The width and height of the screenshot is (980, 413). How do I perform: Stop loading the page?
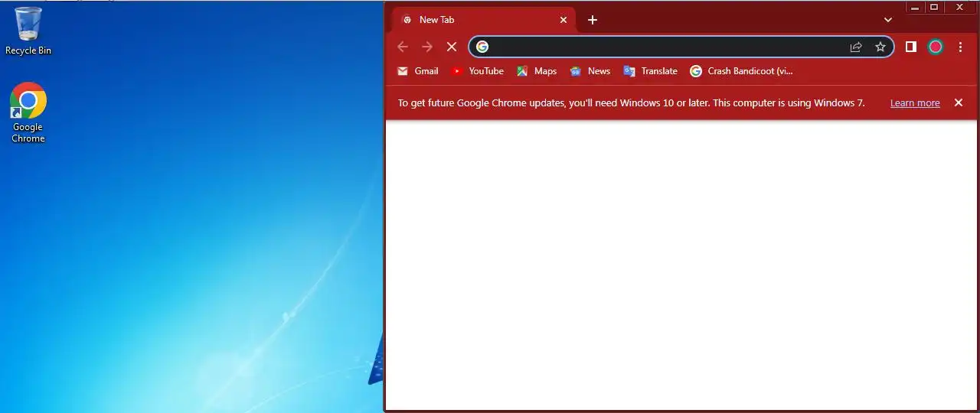(x=452, y=47)
